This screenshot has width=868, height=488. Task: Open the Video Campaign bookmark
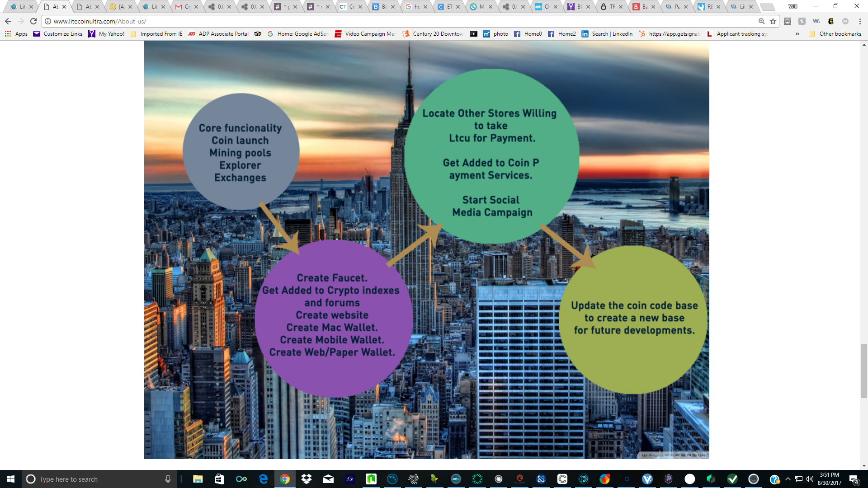[365, 34]
